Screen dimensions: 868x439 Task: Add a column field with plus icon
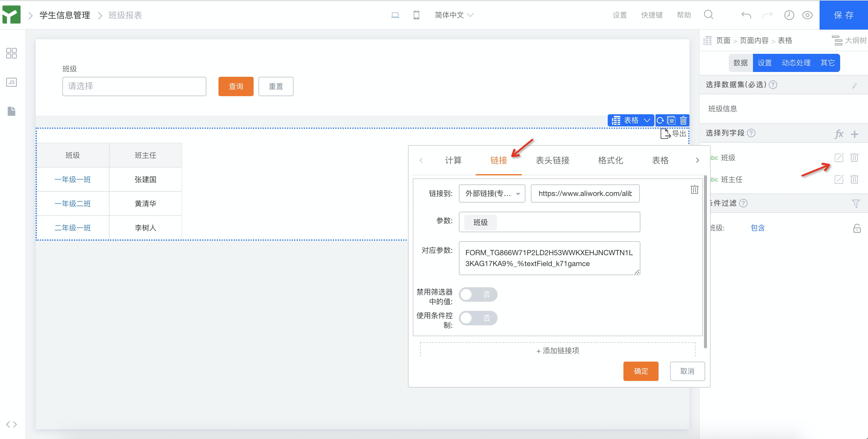(x=854, y=134)
